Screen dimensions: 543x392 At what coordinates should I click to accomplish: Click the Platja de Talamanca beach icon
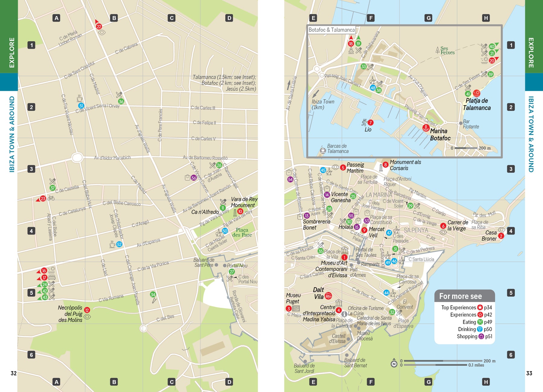(477, 93)
